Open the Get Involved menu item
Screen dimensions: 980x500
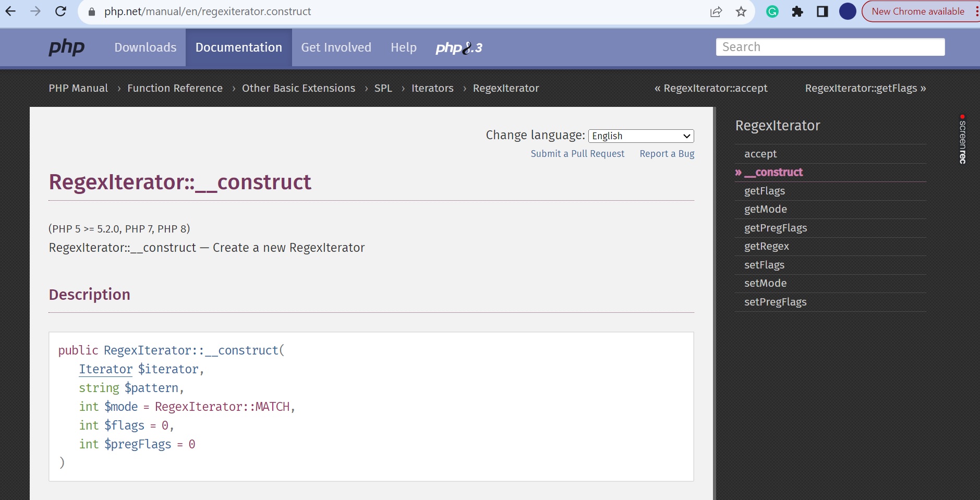(336, 47)
